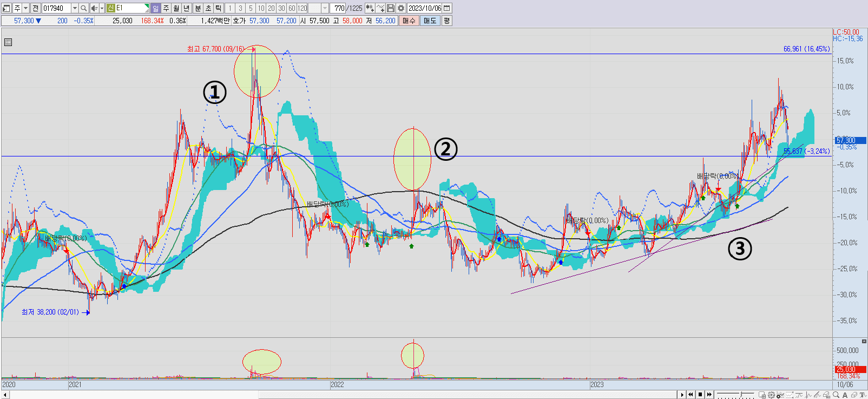Play the chart replay
The height and width of the screenshot is (399, 868).
[682, 395]
